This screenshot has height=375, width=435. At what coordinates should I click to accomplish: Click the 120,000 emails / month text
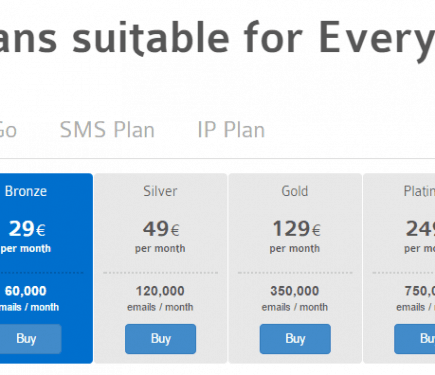[160, 298]
